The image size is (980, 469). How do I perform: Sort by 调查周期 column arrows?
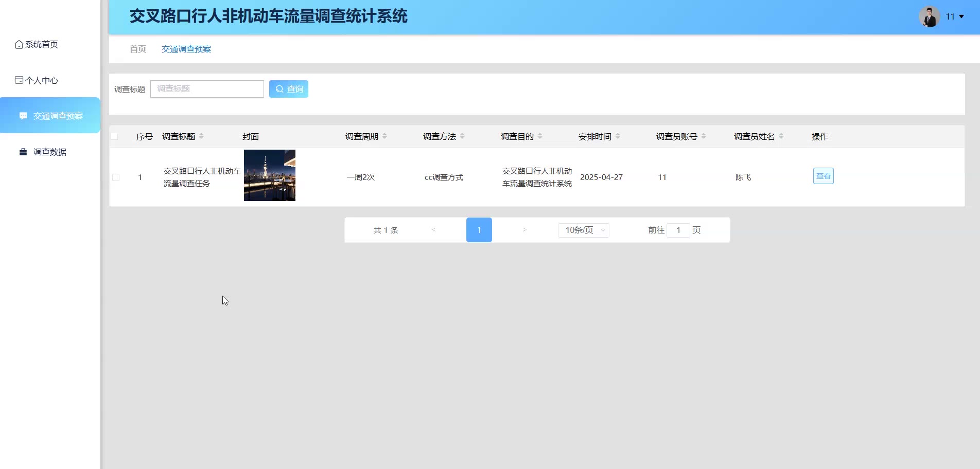click(384, 136)
